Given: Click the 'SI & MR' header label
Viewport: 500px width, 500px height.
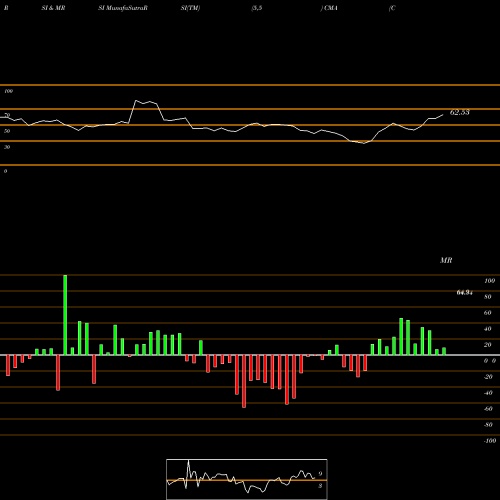Looking at the screenshot, I should [53, 8].
